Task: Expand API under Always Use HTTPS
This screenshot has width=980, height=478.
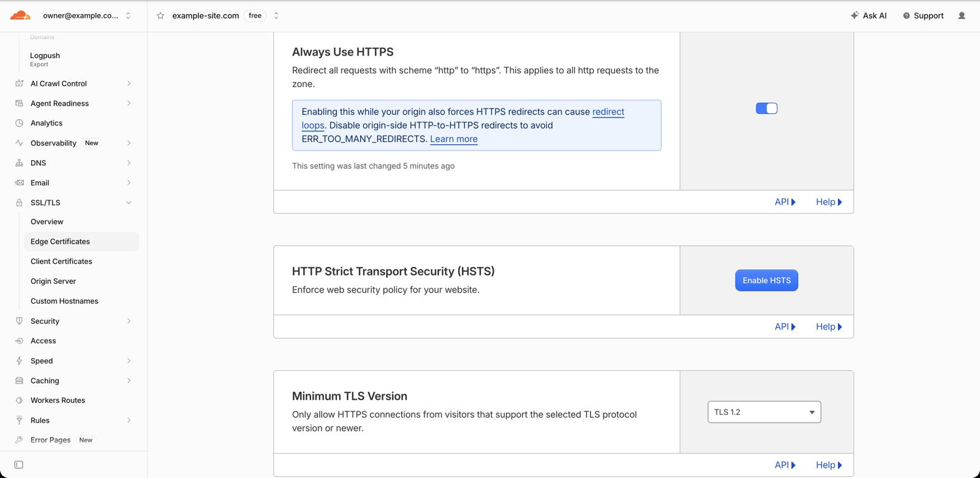Action: tap(785, 202)
